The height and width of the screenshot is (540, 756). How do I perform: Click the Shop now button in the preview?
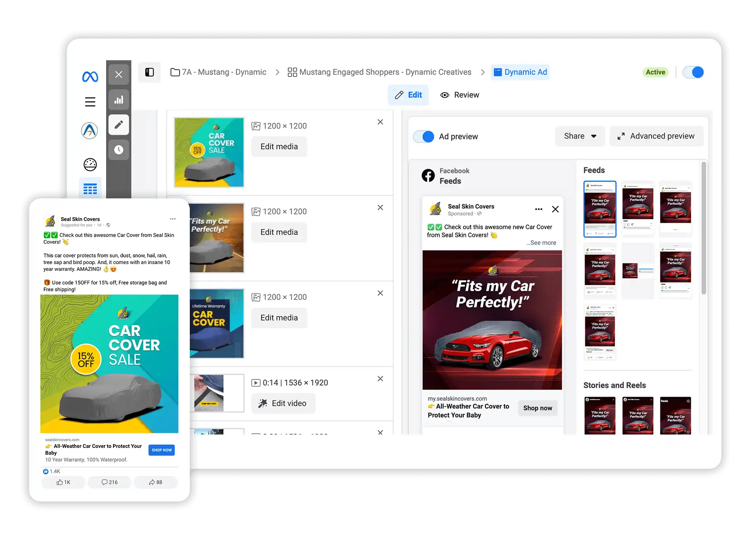tap(537, 408)
